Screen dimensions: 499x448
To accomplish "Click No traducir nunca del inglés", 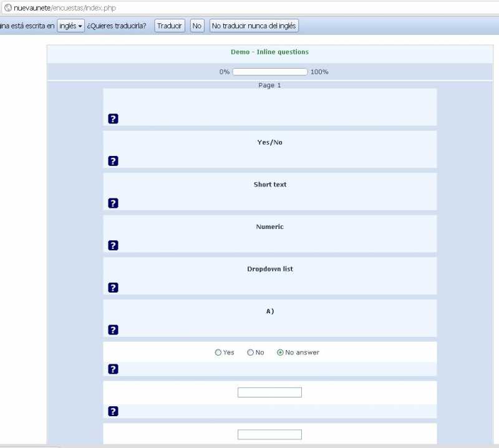I will [x=254, y=26].
